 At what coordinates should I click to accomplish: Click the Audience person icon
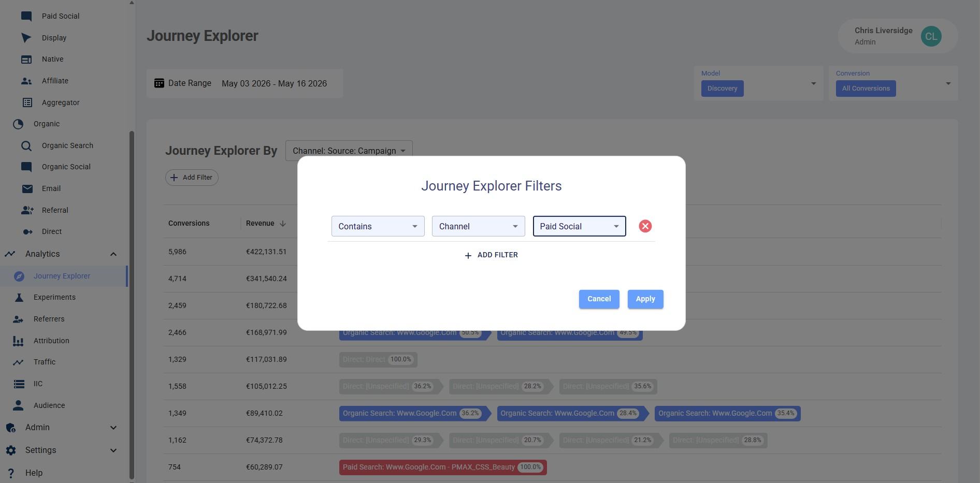[18, 405]
